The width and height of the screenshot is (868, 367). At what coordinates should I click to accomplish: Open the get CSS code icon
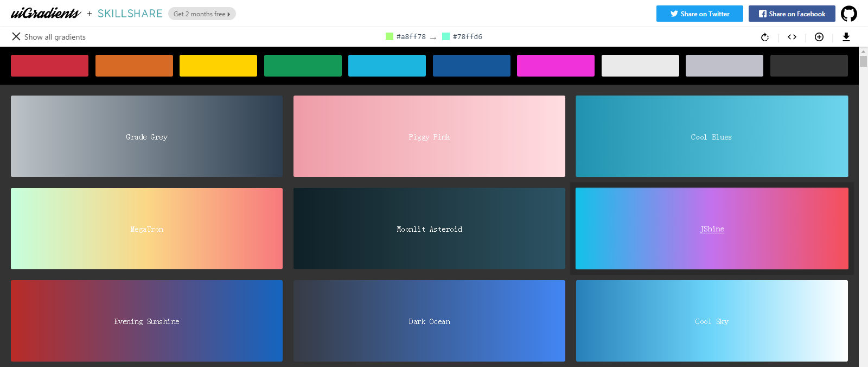pos(792,37)
